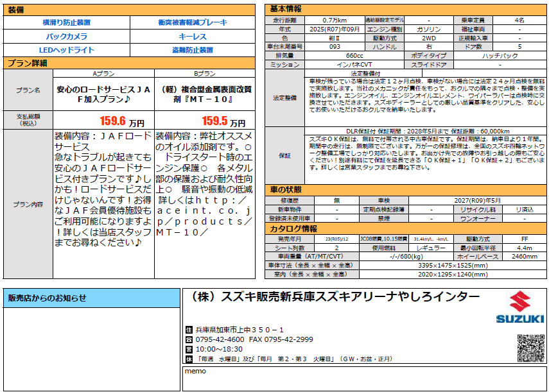This screenshot has height=392, width=549.
Task: Click the 装備 section header
Action: 129,10
